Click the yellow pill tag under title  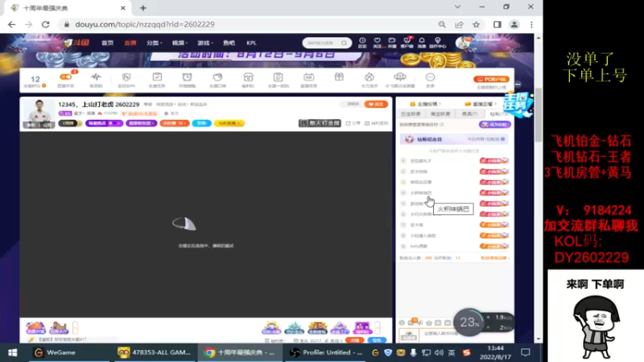pyautogui.click(x=229, y=123)
